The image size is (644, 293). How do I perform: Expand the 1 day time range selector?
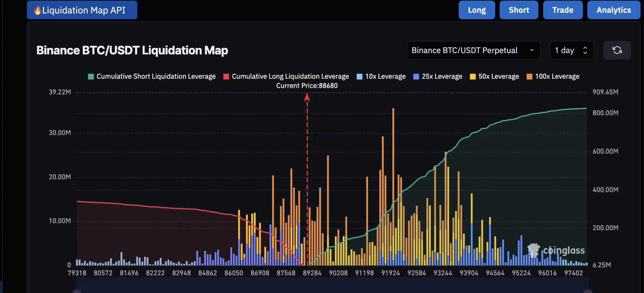point(571,50)
